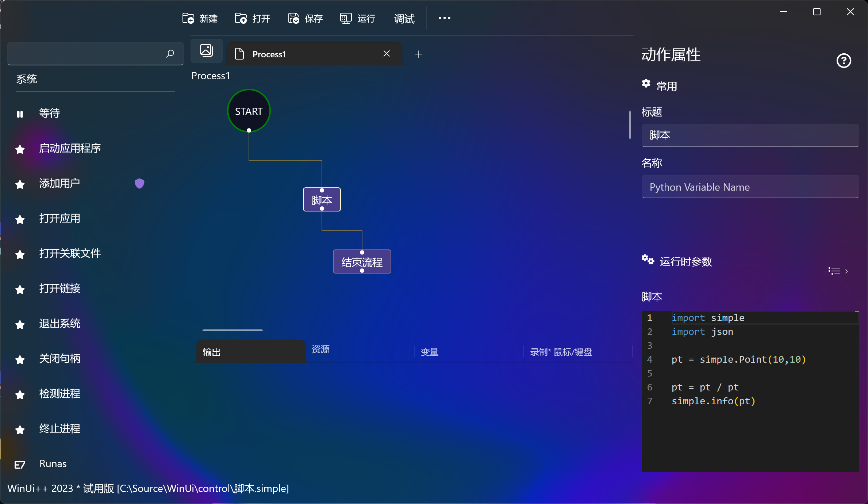Toggle the favorite star for 打开链接

click(x=19, y=290)
